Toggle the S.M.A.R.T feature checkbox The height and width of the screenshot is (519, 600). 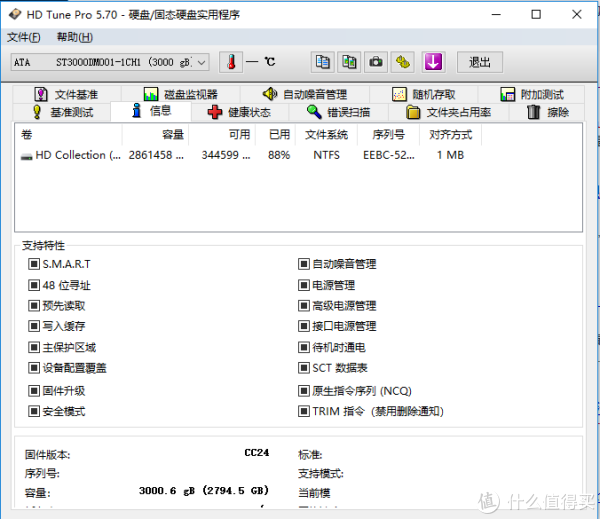34,264
